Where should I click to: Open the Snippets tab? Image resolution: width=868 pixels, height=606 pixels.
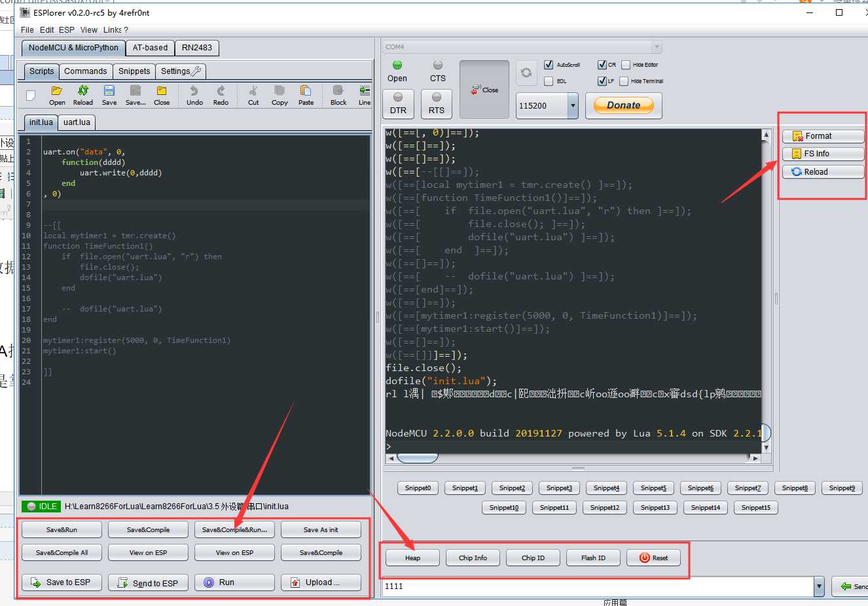[134, 71]
